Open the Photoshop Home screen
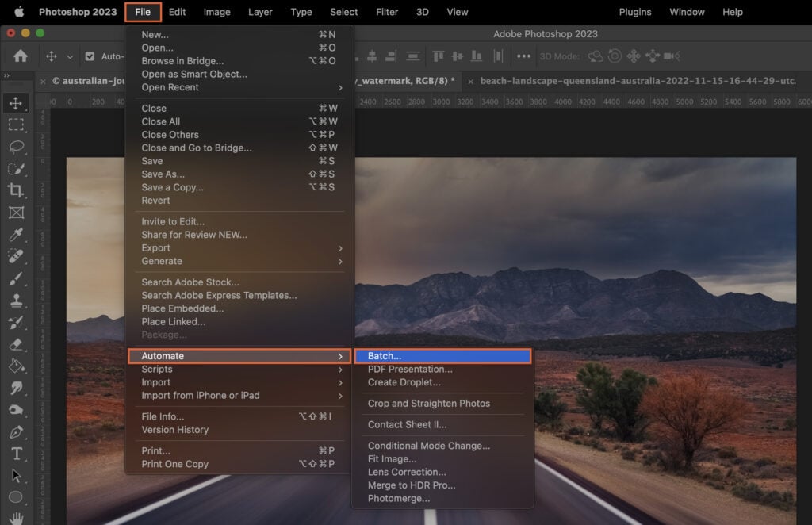 pyautogui.click(x=19, y=56)
